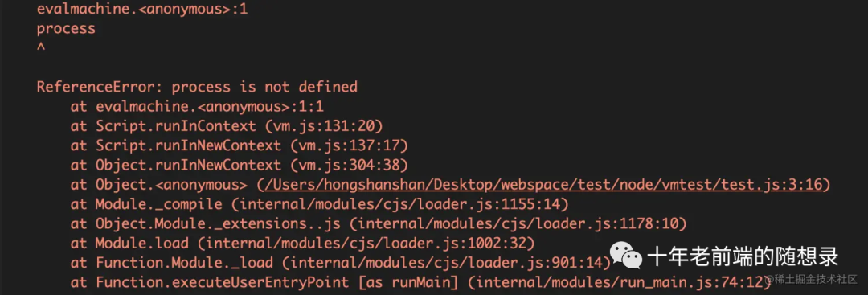Click the caret ^ error pointer
868x295 pixels.
[x=40, y=47]
